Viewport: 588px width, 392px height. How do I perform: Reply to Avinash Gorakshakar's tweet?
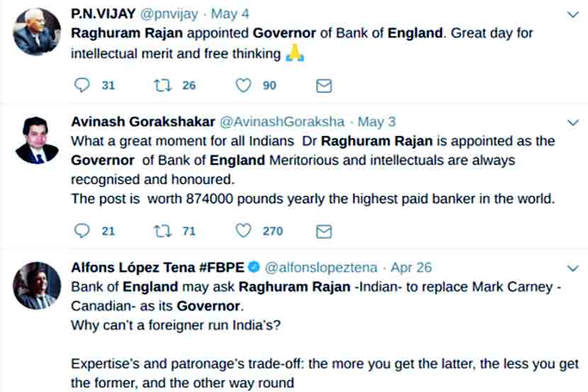coord(82,231)
